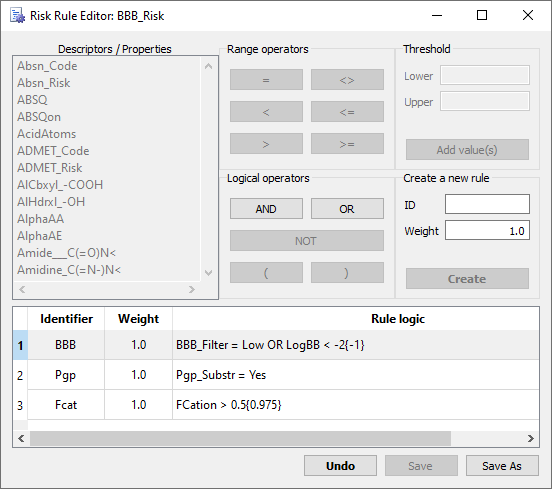Click the close parenthesis button
This screenshot has width=552, height=489.
[x=347, y=272]
